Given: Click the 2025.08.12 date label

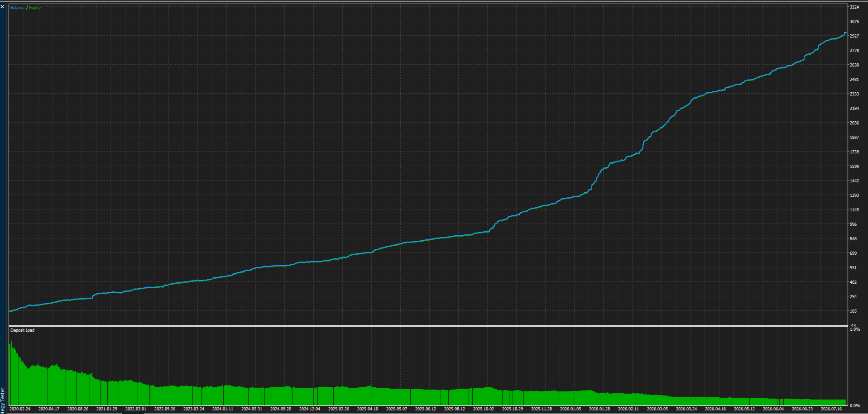Looking at the screenshot, I should [455, 409].
